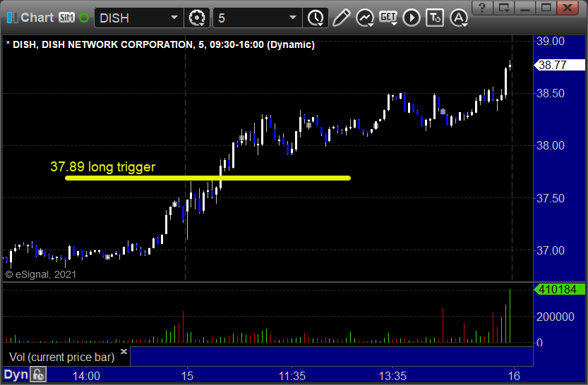
Task: Click the 38.00 price axis label
Action: click(550, 145)
